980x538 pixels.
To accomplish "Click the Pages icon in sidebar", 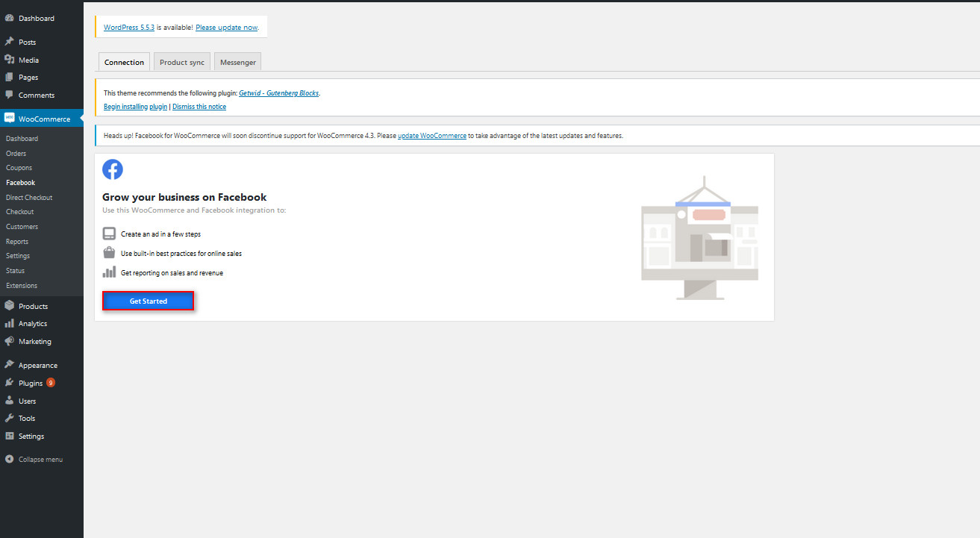I will click(9, 77).
